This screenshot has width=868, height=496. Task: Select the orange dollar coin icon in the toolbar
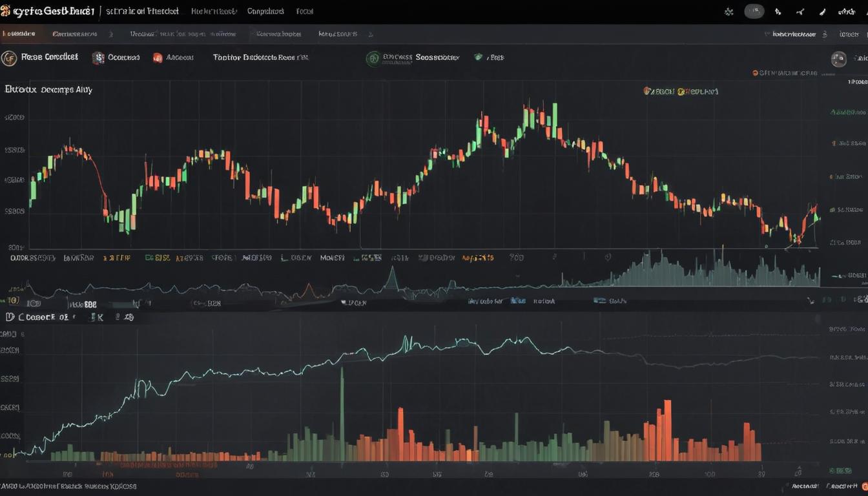tap(98, 57)
